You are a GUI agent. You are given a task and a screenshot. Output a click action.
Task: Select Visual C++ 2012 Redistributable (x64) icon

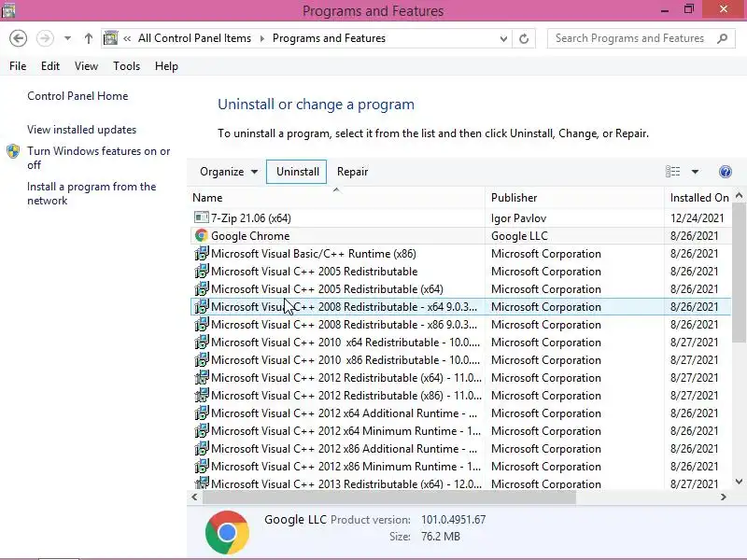pos(202,377)
